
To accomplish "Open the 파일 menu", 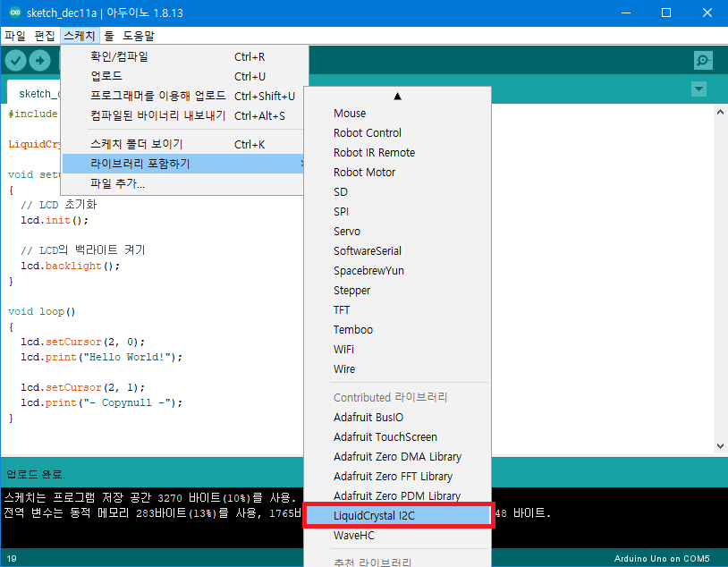I will click(x=15, y=36).
